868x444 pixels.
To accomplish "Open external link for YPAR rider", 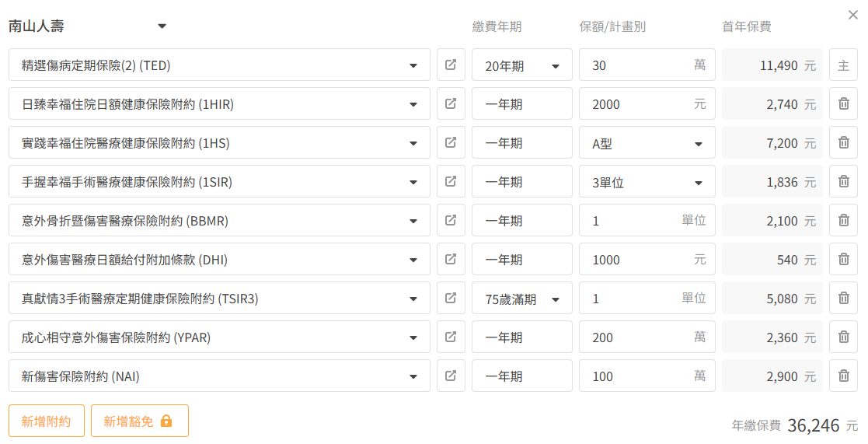I will click(x=451, y=337).
